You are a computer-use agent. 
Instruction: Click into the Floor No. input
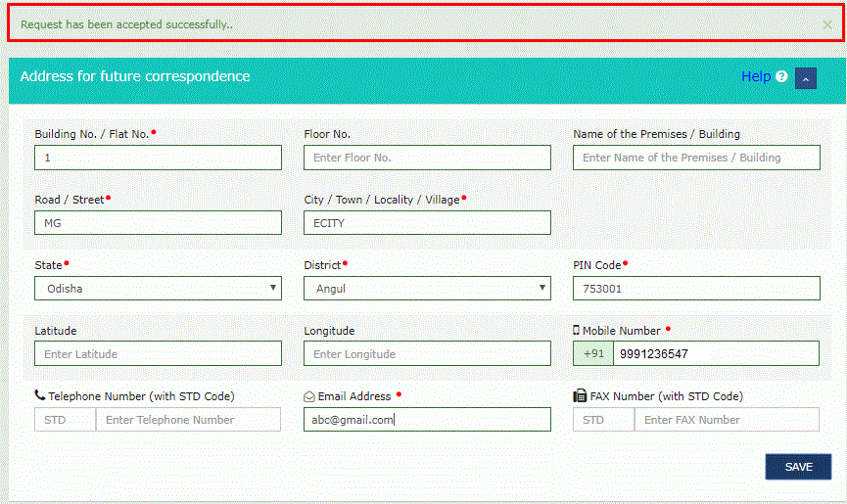click(x=427, y=158)
